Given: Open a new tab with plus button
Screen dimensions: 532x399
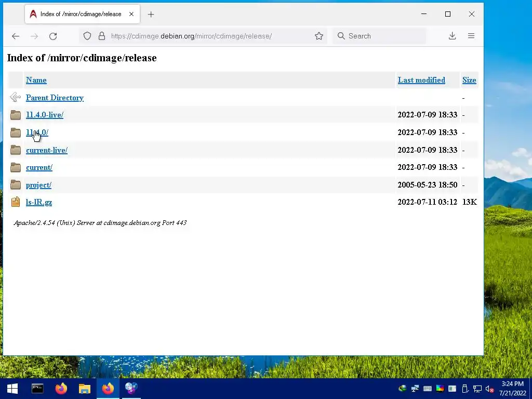Looking at the screenshot, I should click(x=151, y=14).
